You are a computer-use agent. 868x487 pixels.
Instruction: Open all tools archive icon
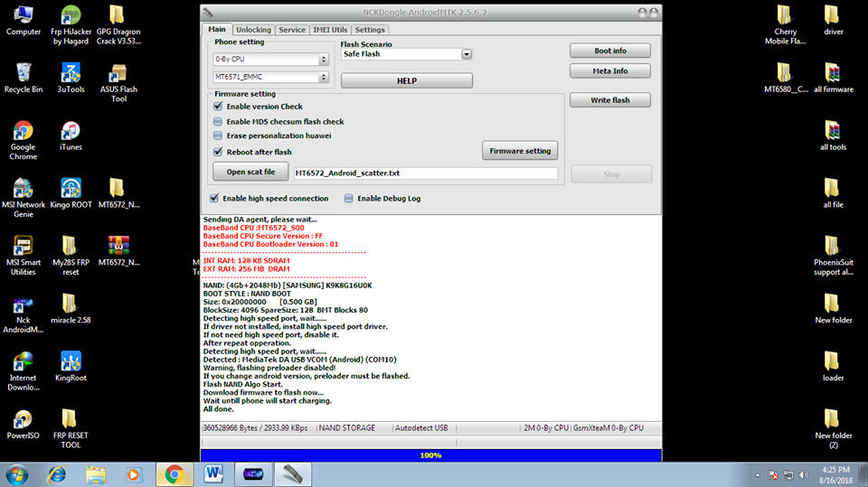point(833,136)
